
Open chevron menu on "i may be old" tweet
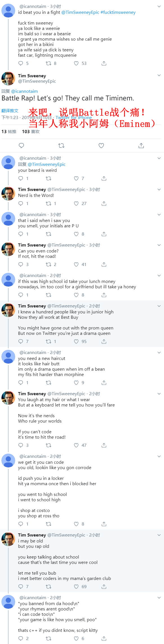(159, 535)
